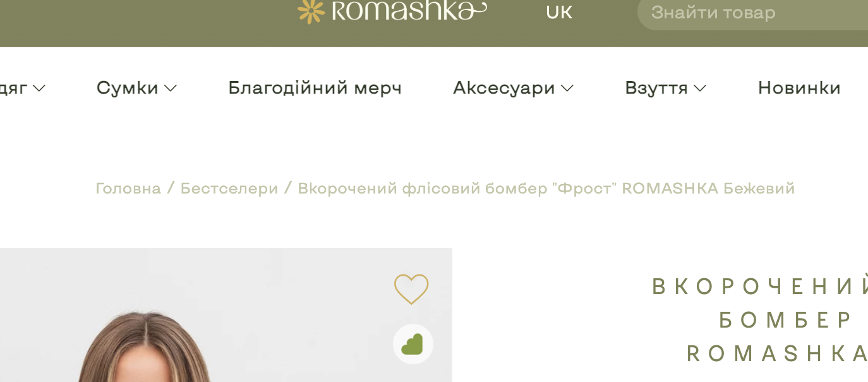
Task: Open the Взуття category
Action: [656, 88]
